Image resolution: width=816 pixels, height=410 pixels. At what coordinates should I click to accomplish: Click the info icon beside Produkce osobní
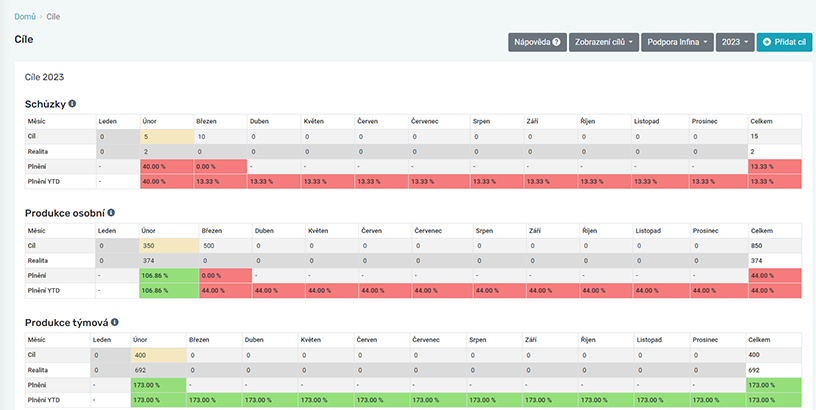(x=111, y=213)
